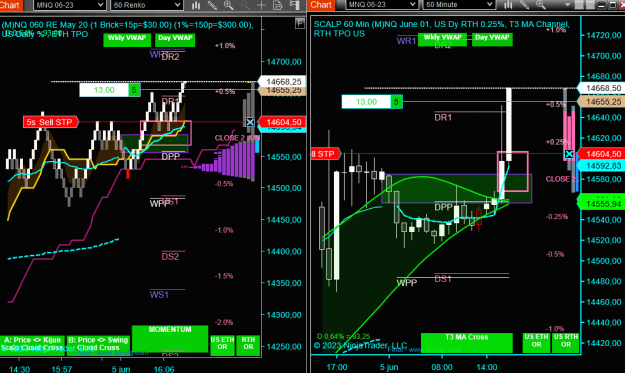Click the 13,00 order label on 60 Minute chart
Viewport: 625px width, 373px height.
366,102
